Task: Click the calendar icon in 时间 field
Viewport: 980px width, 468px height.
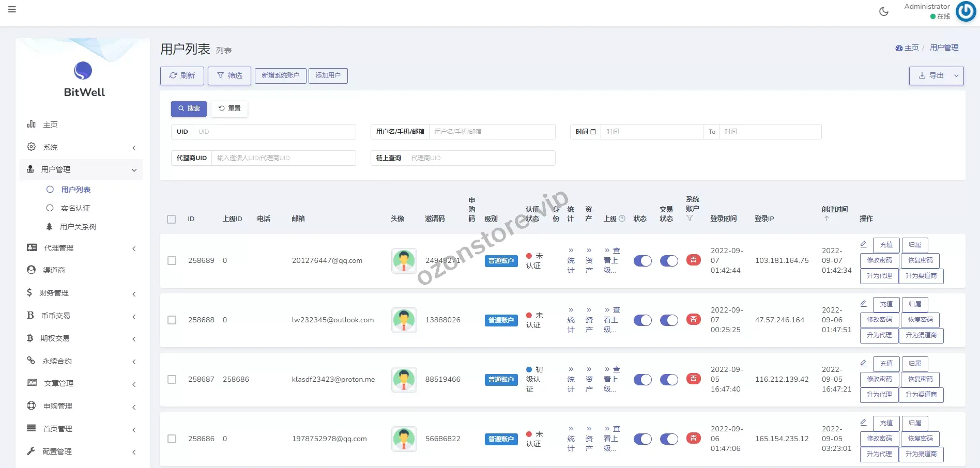Action: (593, 132)
